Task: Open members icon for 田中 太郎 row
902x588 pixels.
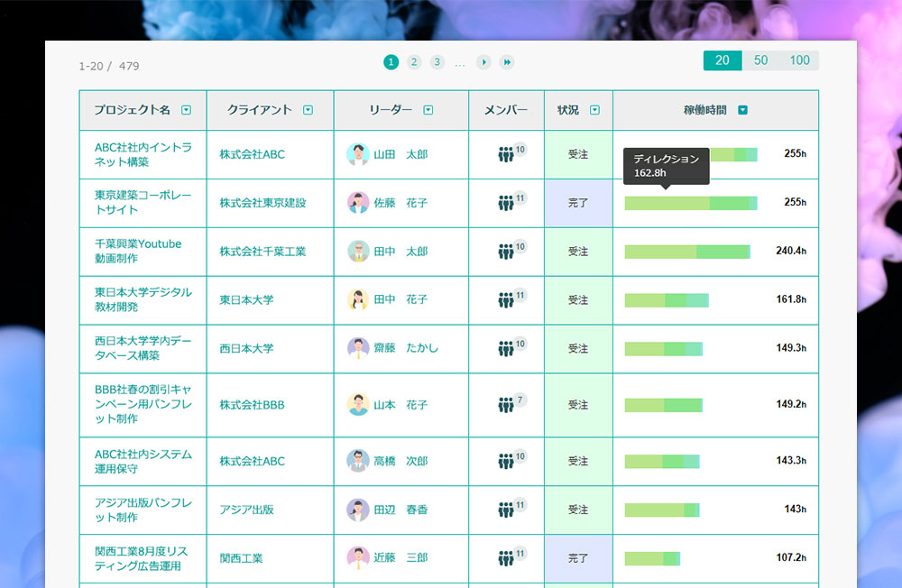Action: coord(506,252)
